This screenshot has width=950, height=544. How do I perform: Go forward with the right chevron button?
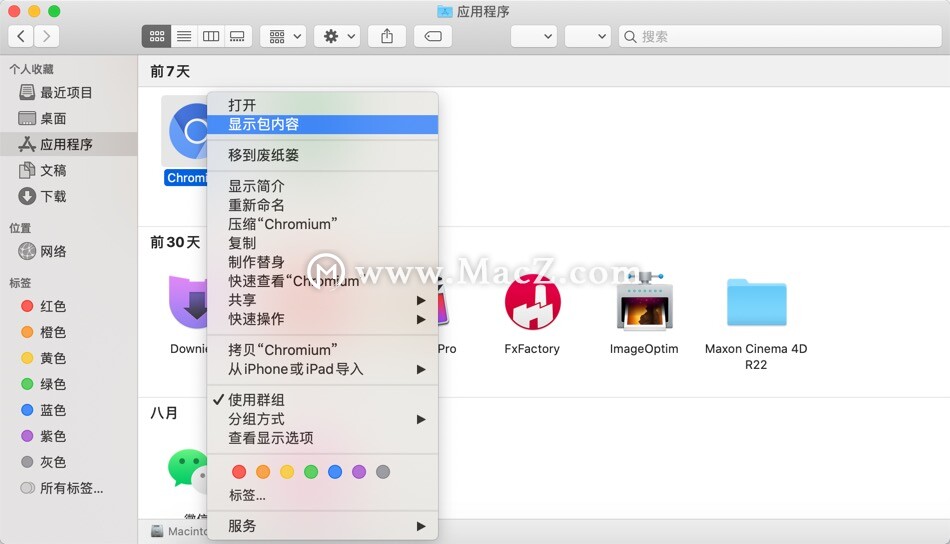[47, 36]
